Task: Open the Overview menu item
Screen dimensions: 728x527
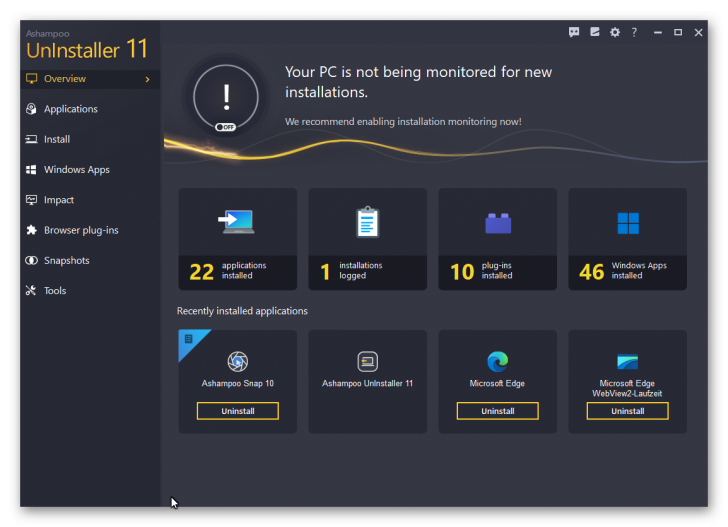Action: [x=90, y=79]
